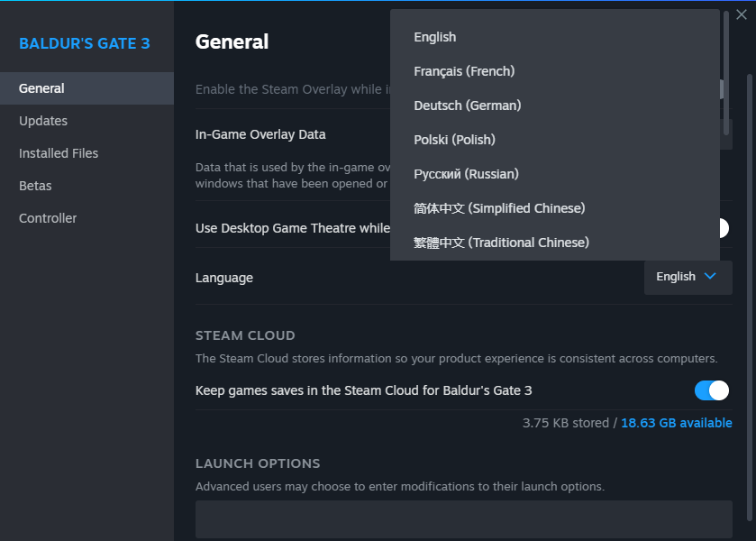Click the Language setting label
This screenshot has width=756, height=541.
(x=224, y=278)
